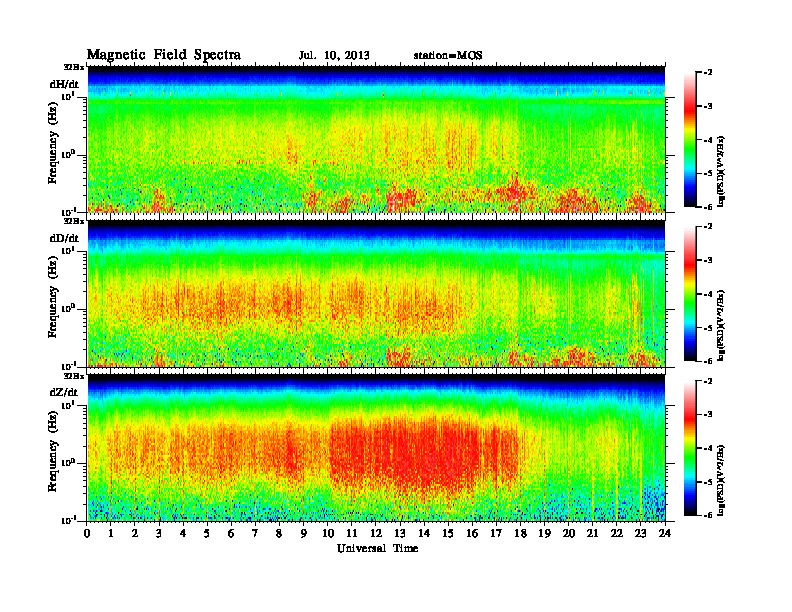Select the date 'Jul. 10, 2013'
Viewport: 792px width, 612px height.
coord(334,56)
